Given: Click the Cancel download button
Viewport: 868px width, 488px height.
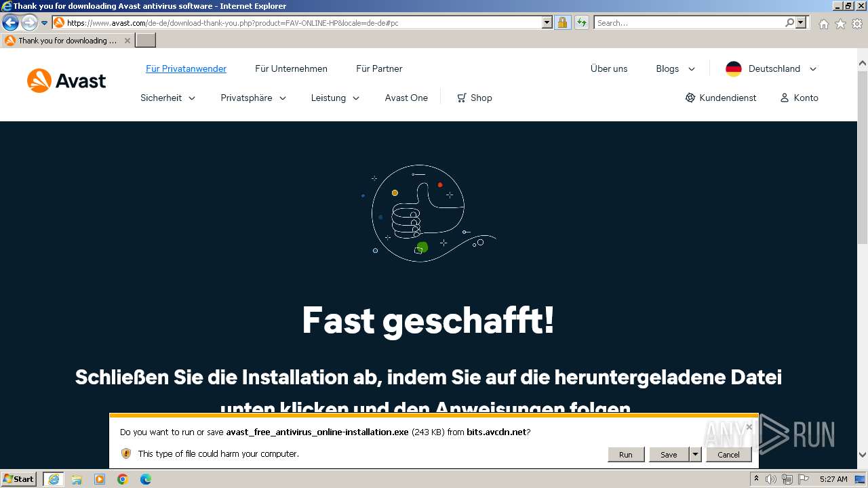Looking at the screenshot, I should (728, 454).
